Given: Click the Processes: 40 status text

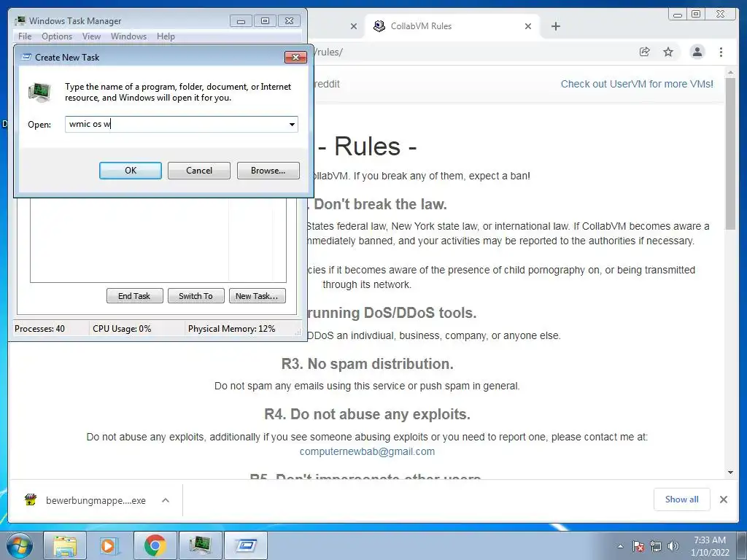Looking at the screenshot, I should [x=39, y=329].
